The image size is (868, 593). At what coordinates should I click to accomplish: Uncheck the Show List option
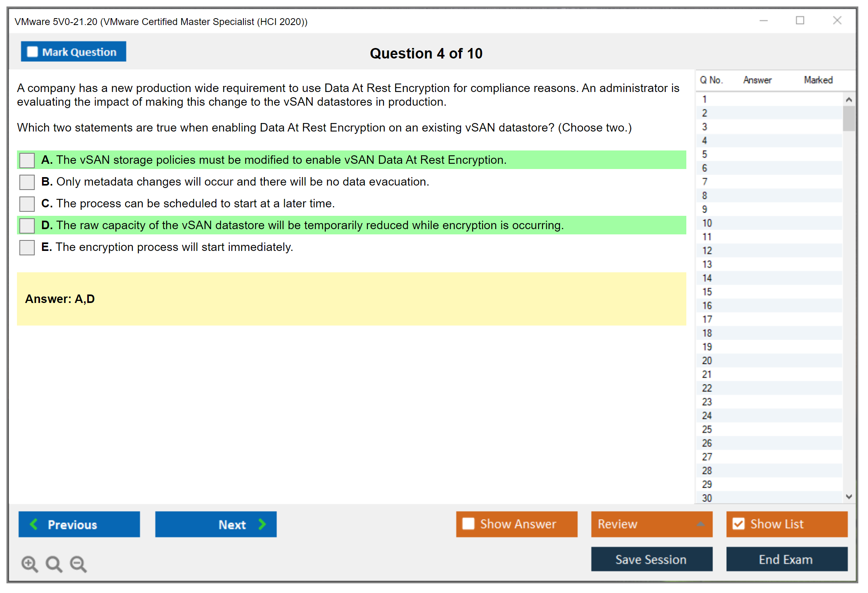738,524
